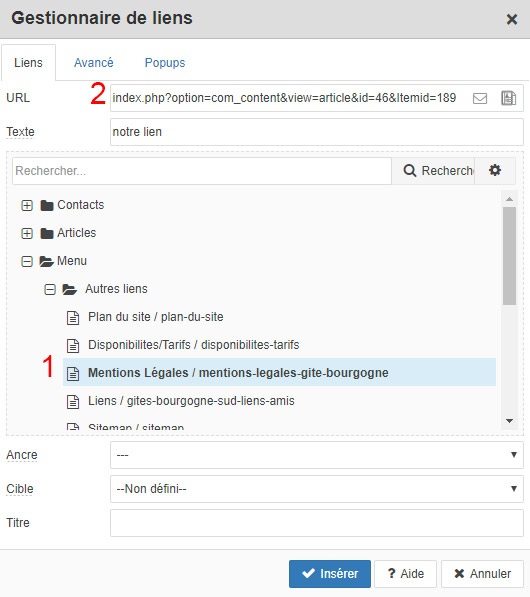
Task: Open the Cible dropdown
Action: click(x=317, y=489)
